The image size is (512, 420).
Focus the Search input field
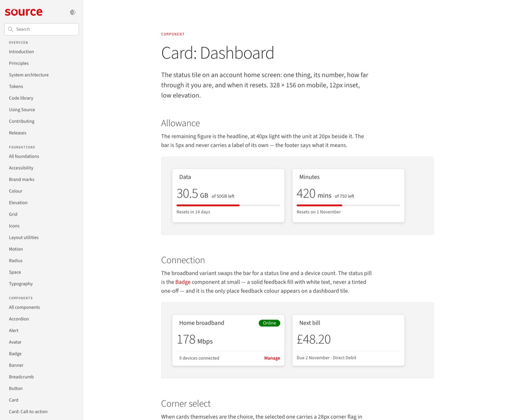click(42, 29)
